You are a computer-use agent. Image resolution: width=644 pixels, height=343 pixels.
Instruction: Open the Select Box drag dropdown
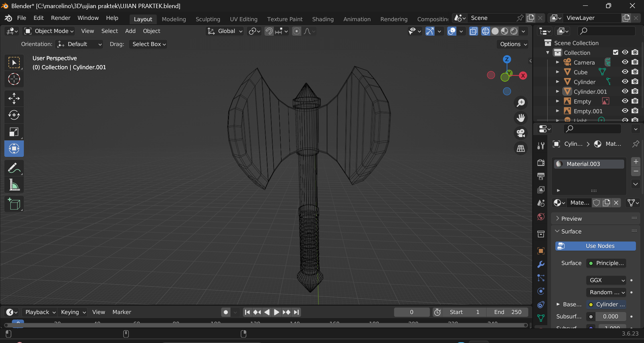pyautogui.click(x=148, y=44)
